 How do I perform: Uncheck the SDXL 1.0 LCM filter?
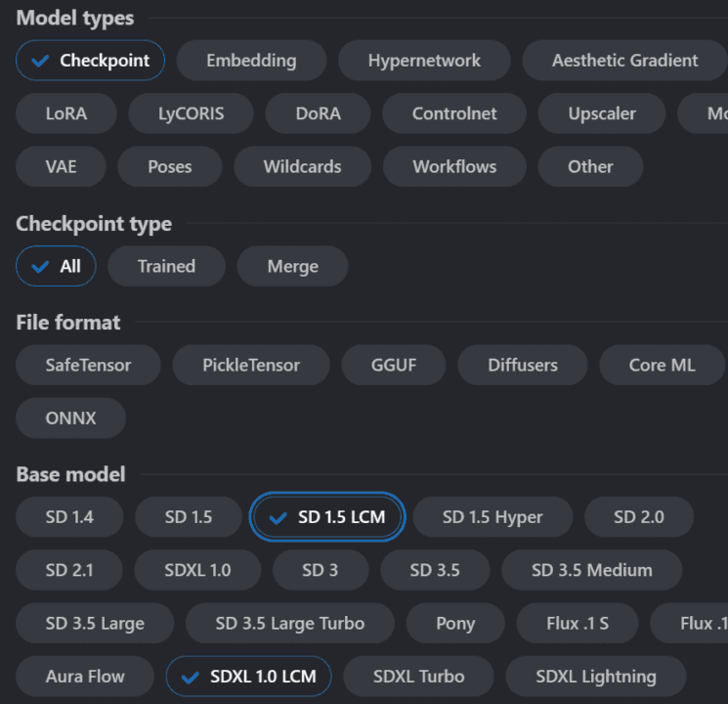(248, 676)
